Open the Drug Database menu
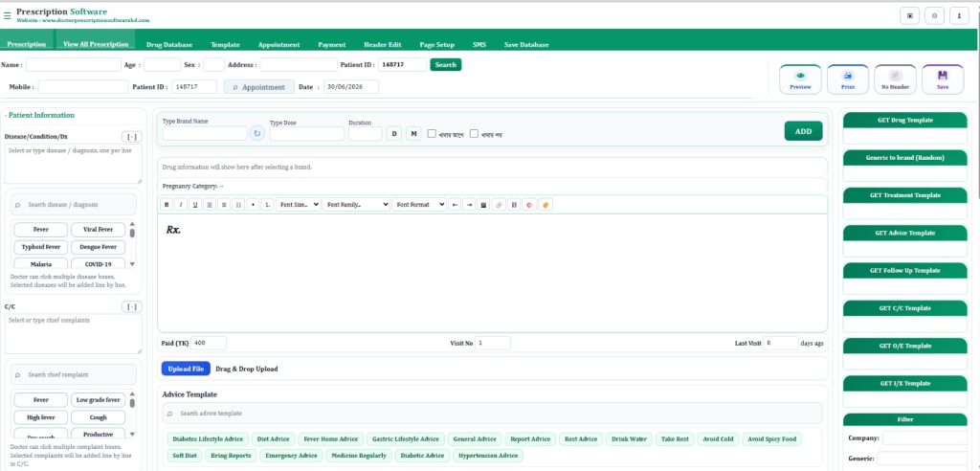The height and width of the screenshot is (471, 980). 169,45
